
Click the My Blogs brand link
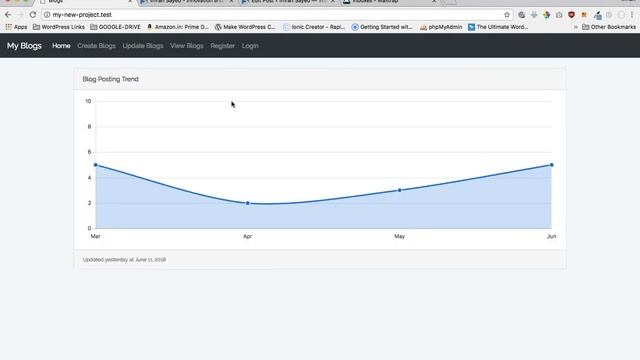click(x=24, y=46)
